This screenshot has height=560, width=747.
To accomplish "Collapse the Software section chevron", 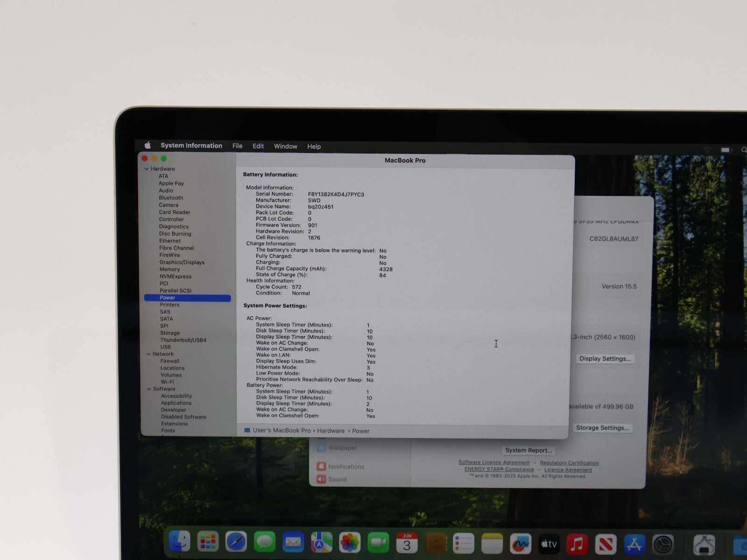I will point(149,389).
